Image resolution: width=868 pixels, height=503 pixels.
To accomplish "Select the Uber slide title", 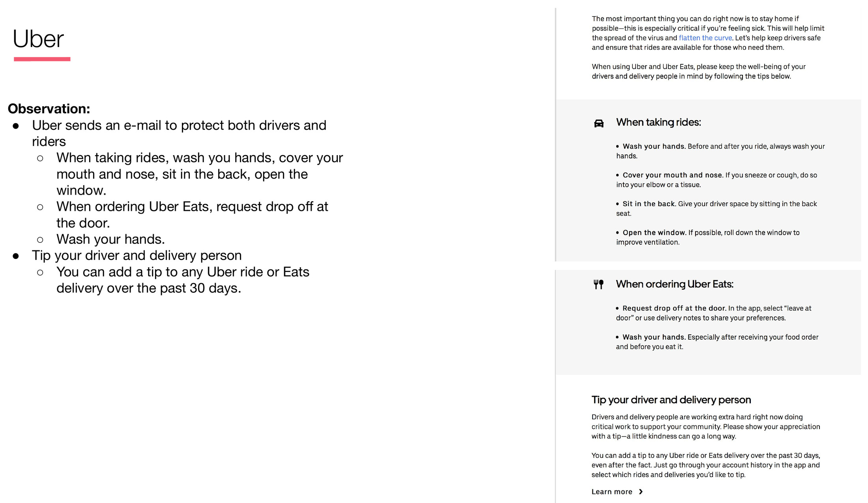I will click(38, 39).
